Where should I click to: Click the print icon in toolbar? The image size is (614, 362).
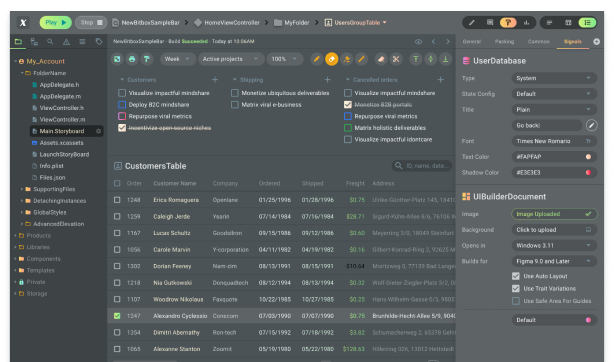click(132, 59)
